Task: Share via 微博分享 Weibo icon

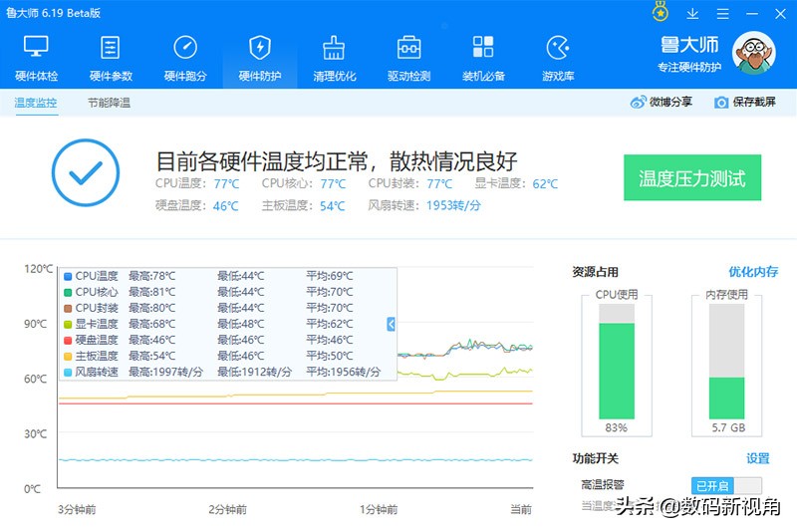Action: point(638,103)
